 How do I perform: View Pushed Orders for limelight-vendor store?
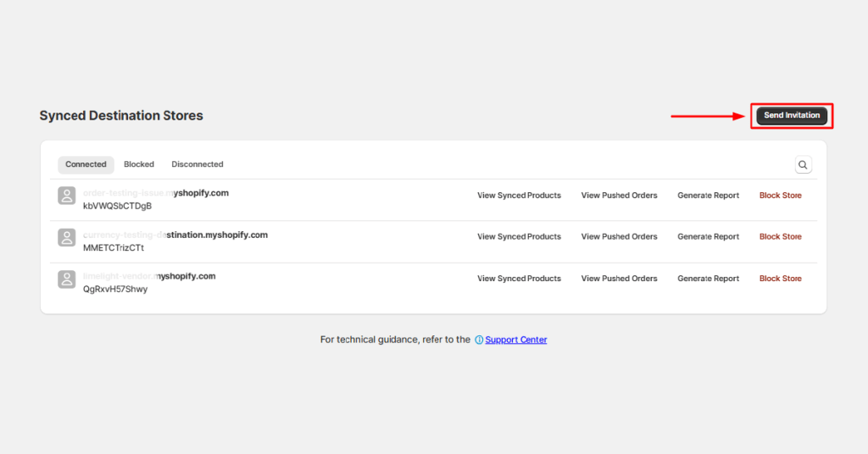(x=619, y=279)
